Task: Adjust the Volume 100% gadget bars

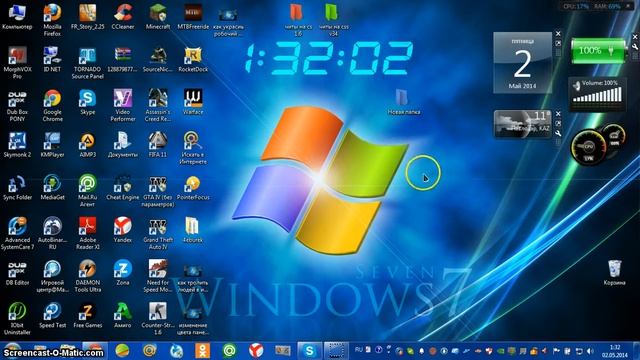Action: 597,96
